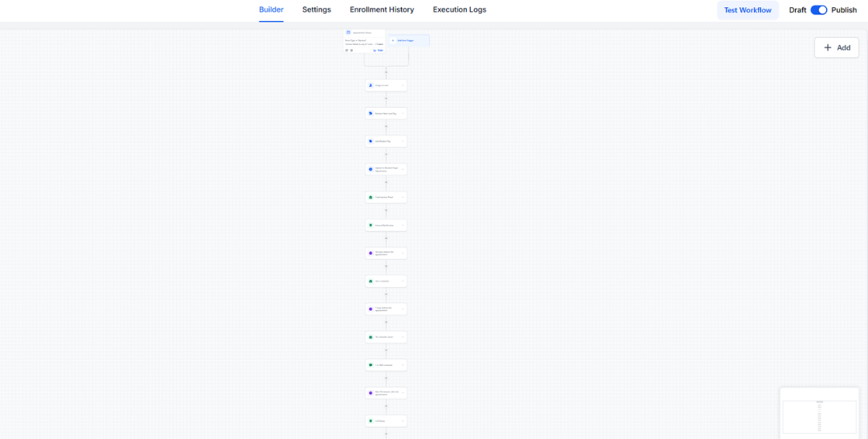Add step between Remove Tag and Add Booked Tag
Screen dimensions: 868x439
point(386,127)
